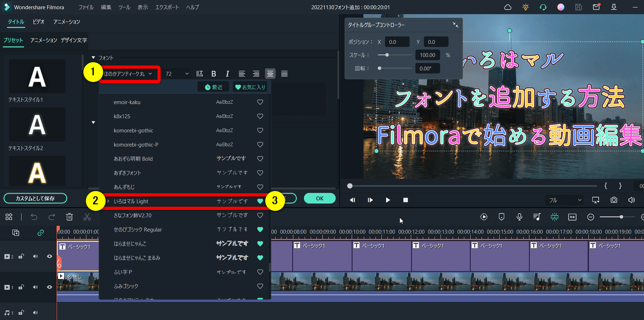644x320 pixels.
Task: Take a snapshot of the preview
Action: click(614, 200)
